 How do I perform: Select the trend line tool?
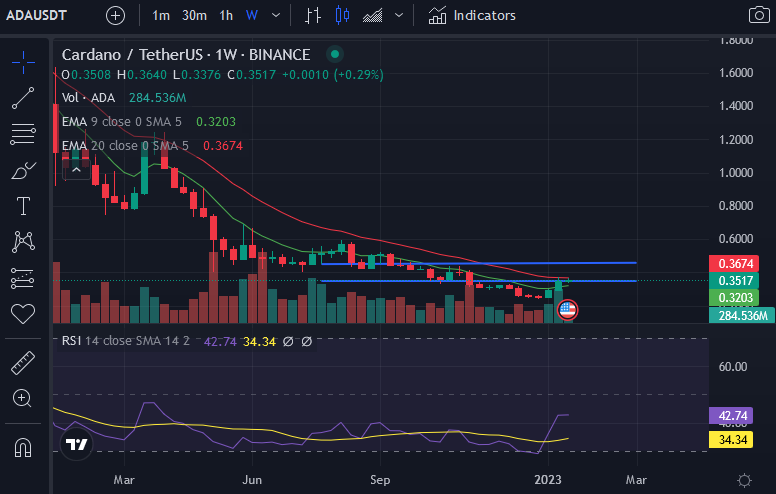[23, 98]
